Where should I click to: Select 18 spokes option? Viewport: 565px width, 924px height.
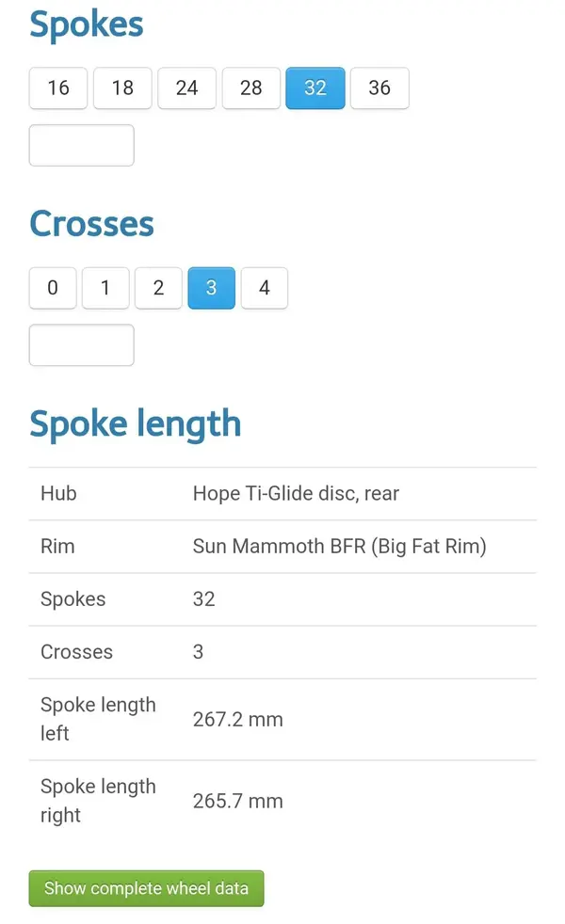click(x=122, y=88)
